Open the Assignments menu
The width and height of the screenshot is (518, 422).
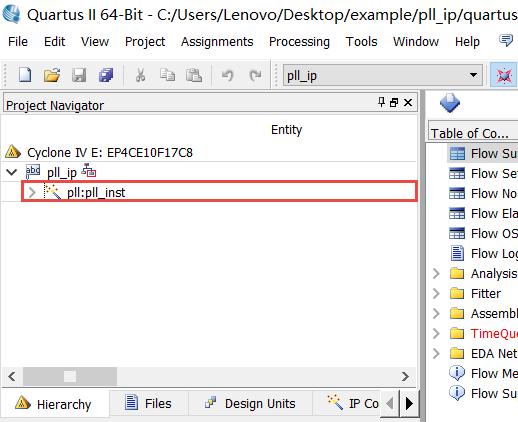tap(217, 42)
